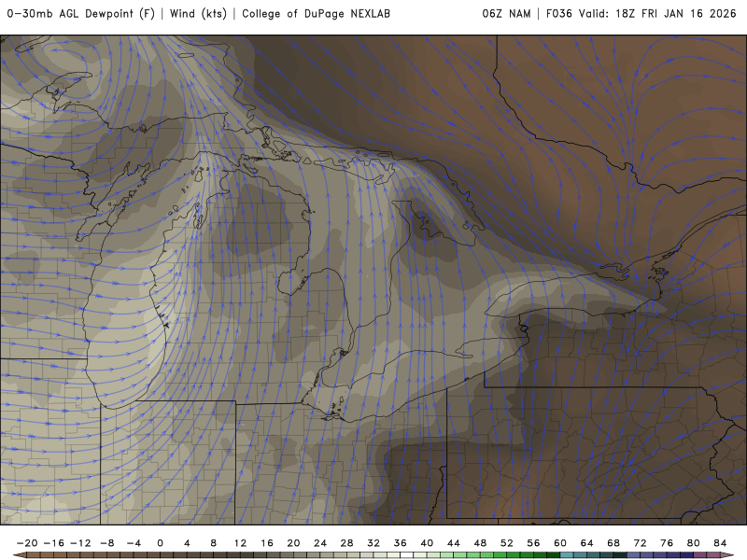Click the white swatch below the 36 label
Viewport: 747px width, 560px height.
pyautogui.click(x=407, y=555)
